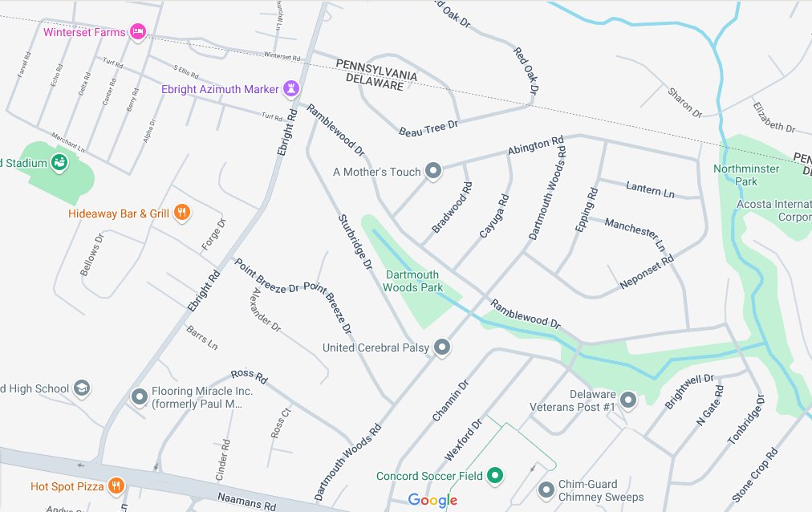812x512 pixels.
Task: Open the Delaware Veterans Post #1 marker
Action: pos(628,400)
